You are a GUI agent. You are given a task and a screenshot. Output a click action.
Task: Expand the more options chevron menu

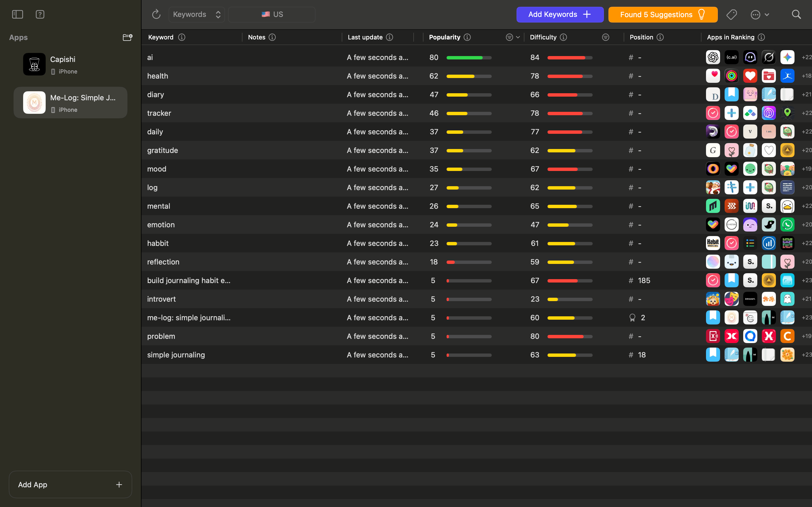click(x=760, y=14)
